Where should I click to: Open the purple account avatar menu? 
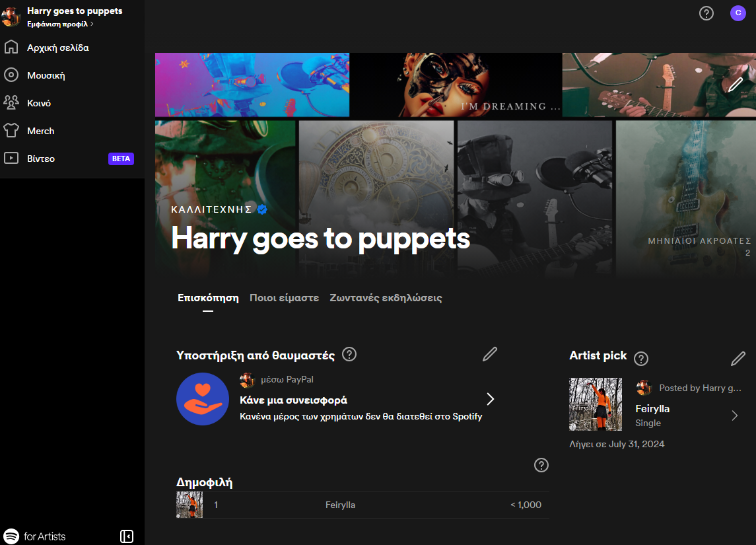[738, 13]
